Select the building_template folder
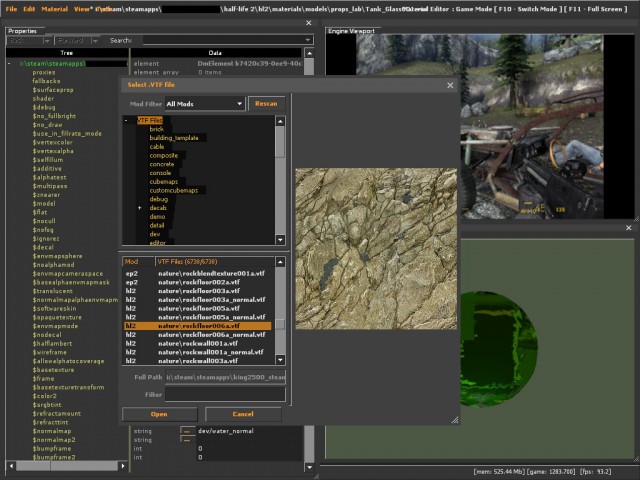The image size is (640, 480). (174, 138)
